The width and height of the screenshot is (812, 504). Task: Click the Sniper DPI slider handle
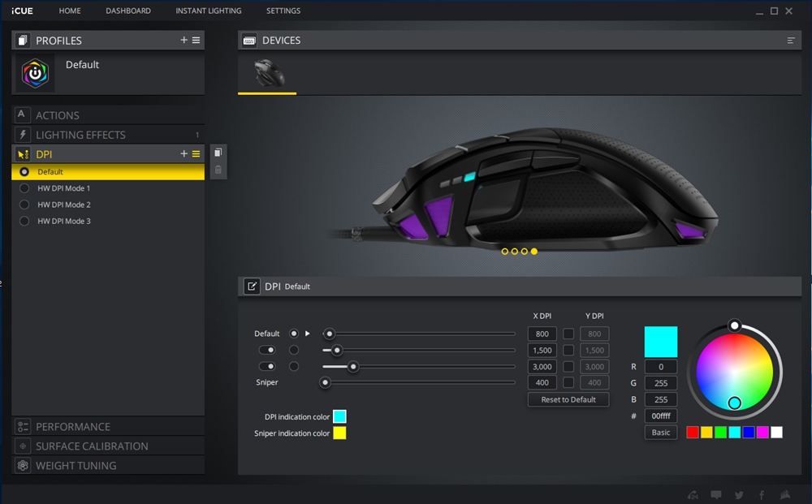[x=326, y=383]
